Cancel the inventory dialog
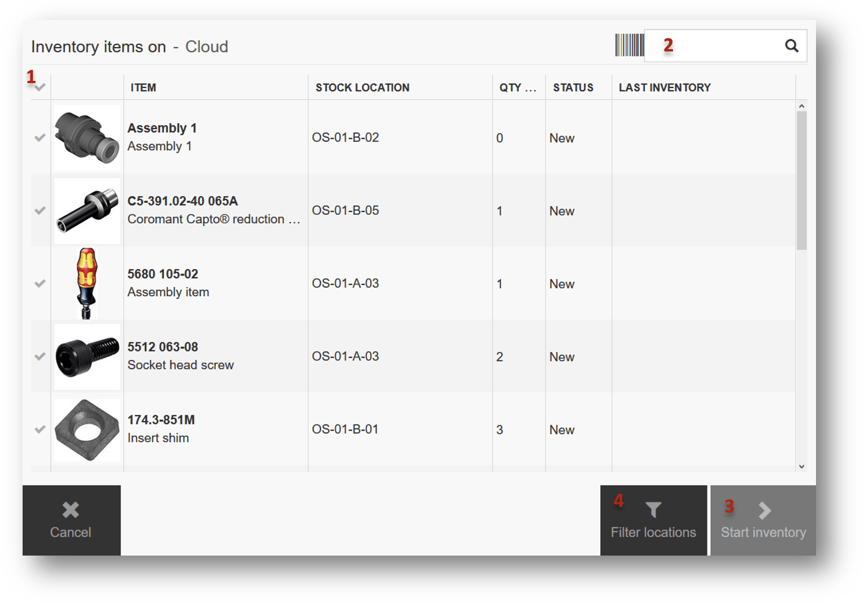The height and width of the screenshot is (607, 868). [71, 520]
